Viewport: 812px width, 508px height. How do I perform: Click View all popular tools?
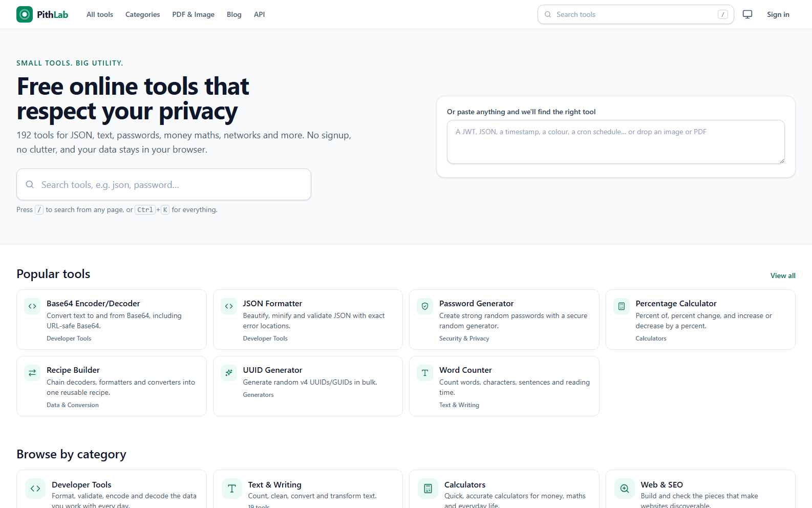(783, 276)
